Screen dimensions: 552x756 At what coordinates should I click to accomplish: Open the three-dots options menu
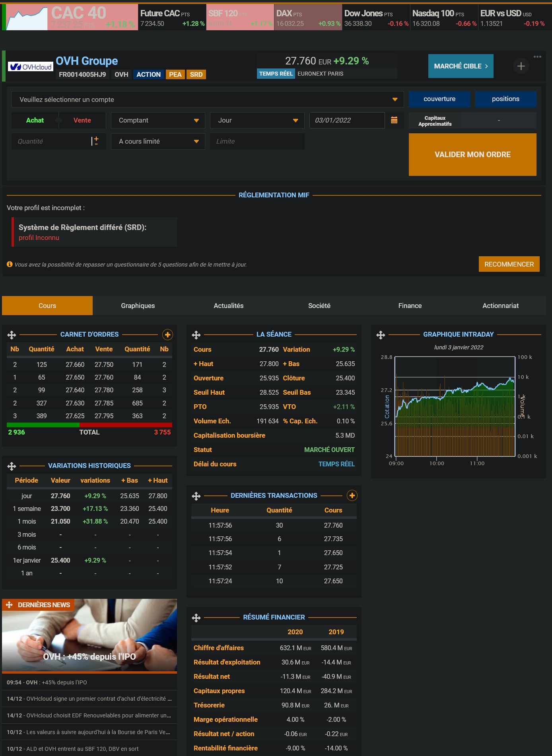click(x=537, y=57)
